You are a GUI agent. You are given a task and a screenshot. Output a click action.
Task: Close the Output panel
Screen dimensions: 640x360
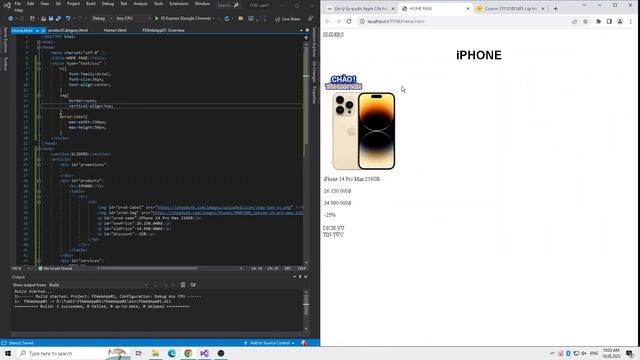click(306, 277)
